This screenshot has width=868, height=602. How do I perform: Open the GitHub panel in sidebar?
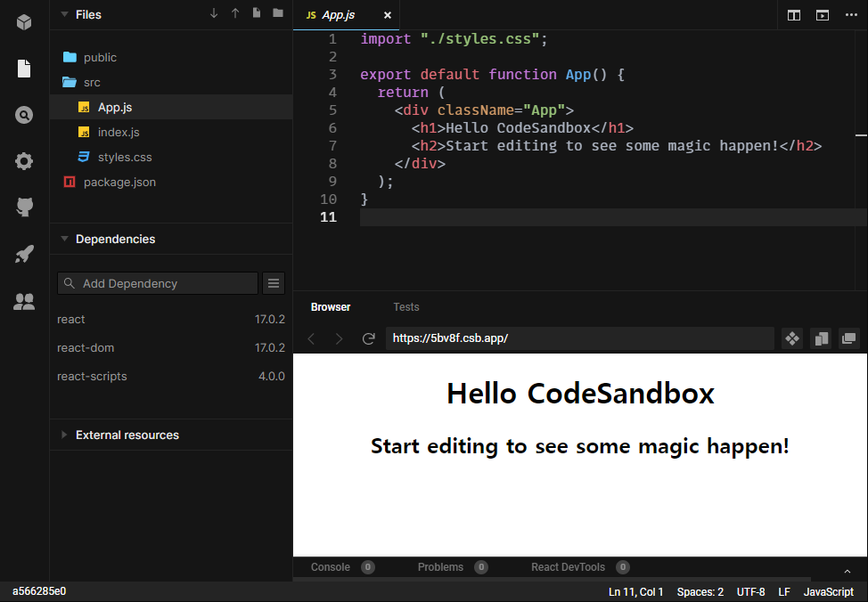pyautogui.click(x=24, y=207)
